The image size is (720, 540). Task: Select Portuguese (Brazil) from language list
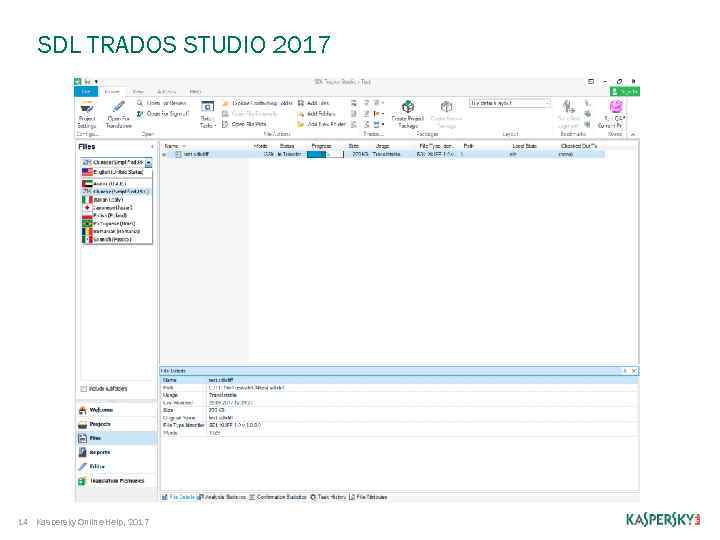(x=117, y=223)
